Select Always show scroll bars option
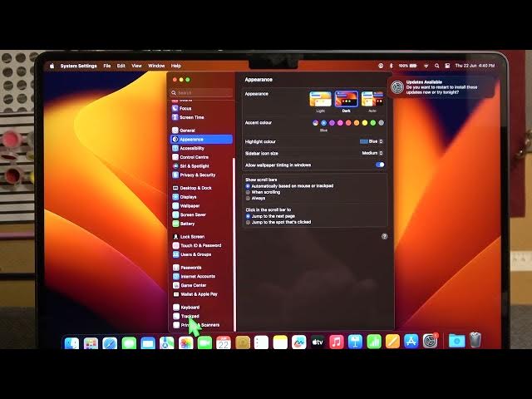 [x=248, y=198]
